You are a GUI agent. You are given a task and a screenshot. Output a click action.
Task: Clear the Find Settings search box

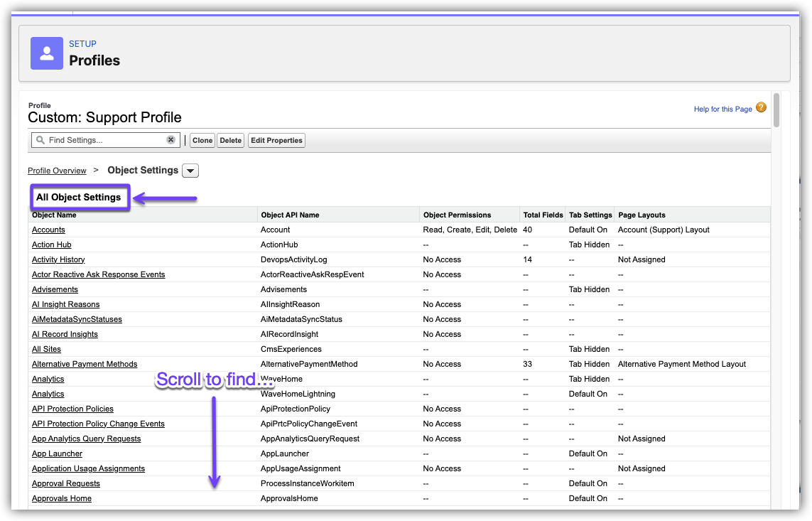[x=170, y=140]
